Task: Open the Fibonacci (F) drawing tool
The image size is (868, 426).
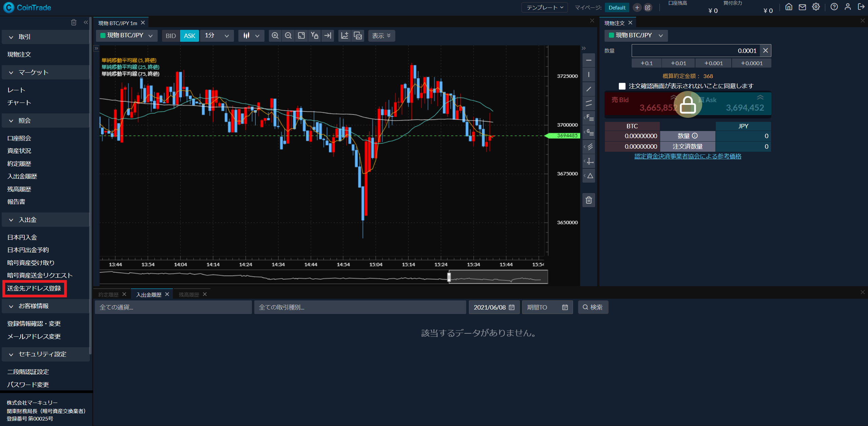Action: [x=589, y=118]
